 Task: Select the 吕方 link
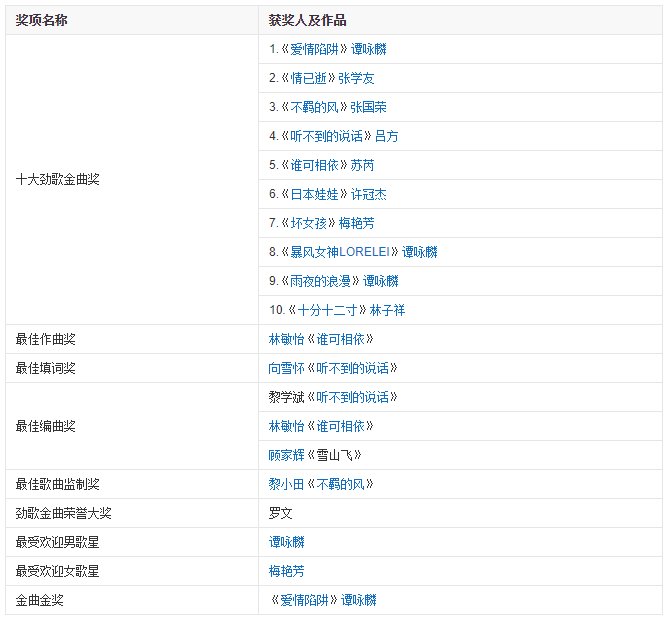tap(386, 136)
